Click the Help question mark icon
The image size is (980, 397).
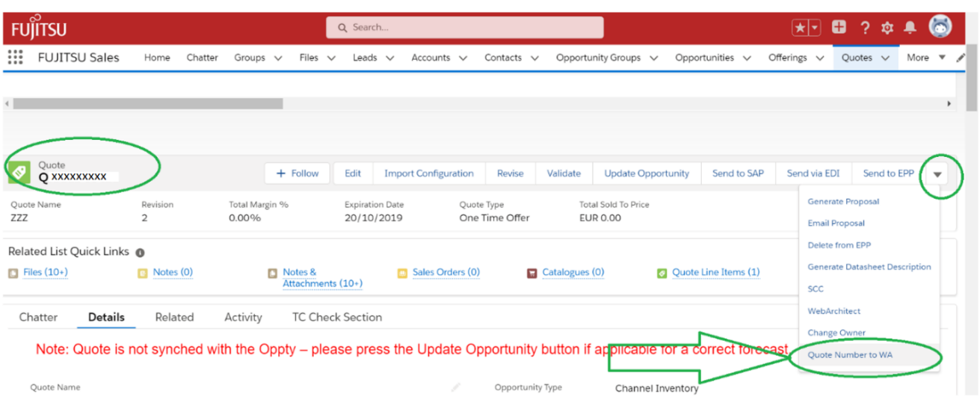[865, 28]
